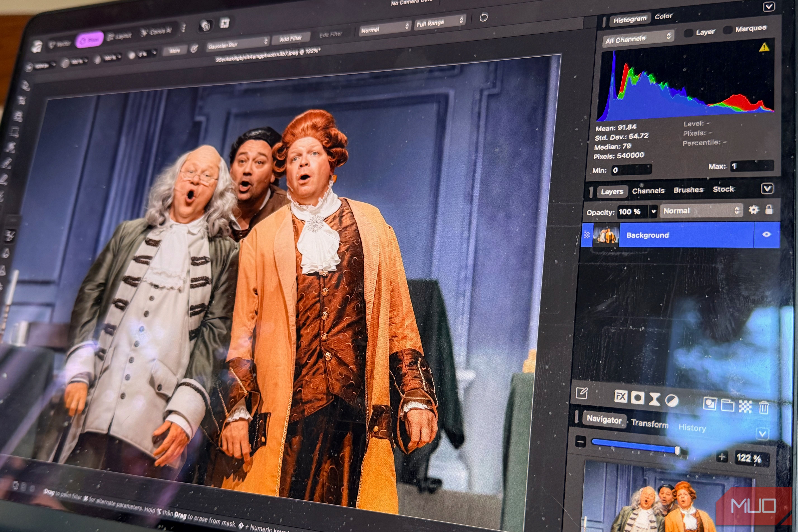The width and height of the screenshot is (798, 532).
Task: Click the pencil edit icon in Layers panel
Action: coord(582,393)
